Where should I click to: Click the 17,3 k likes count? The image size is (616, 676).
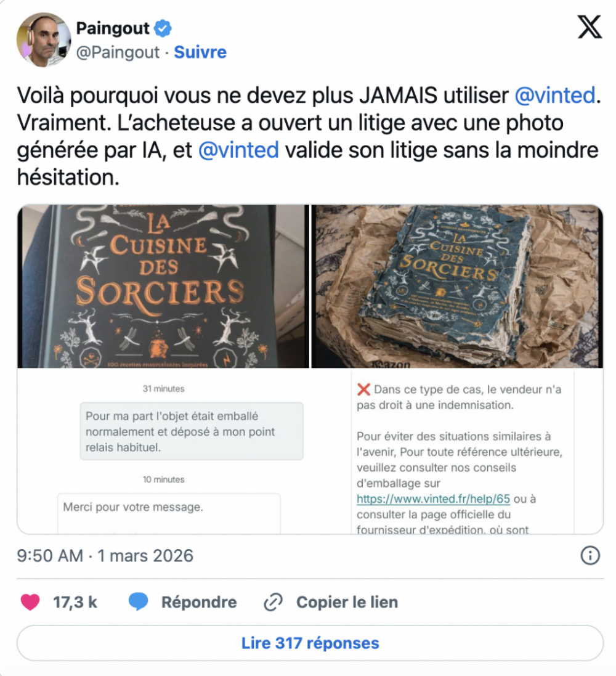click(75, 602)
